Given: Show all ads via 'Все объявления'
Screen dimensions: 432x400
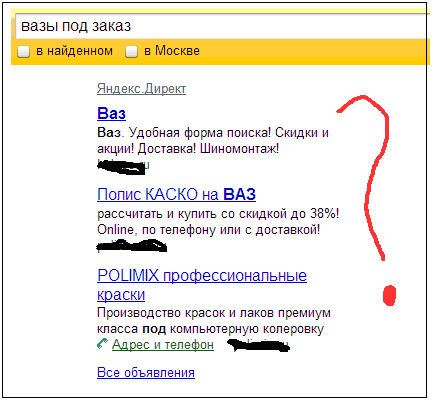Looking at the screenshot, I should point(146,372).
